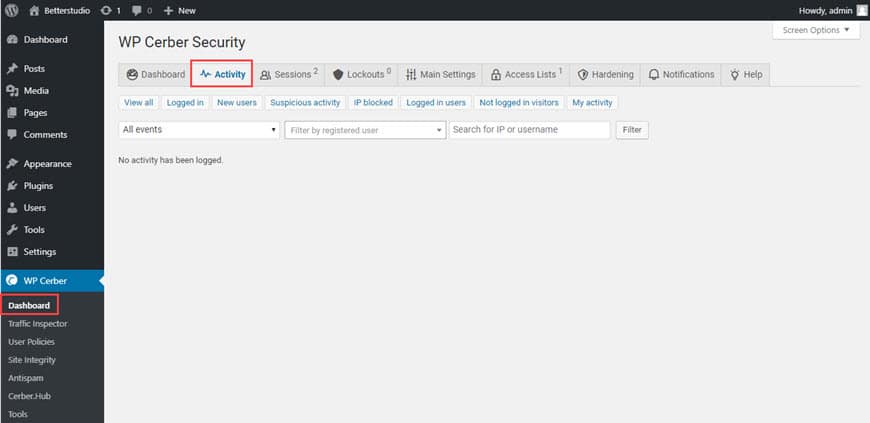Open the Main Settings tab
This screenshot has height=423, width=870.
tap(441, 74)
